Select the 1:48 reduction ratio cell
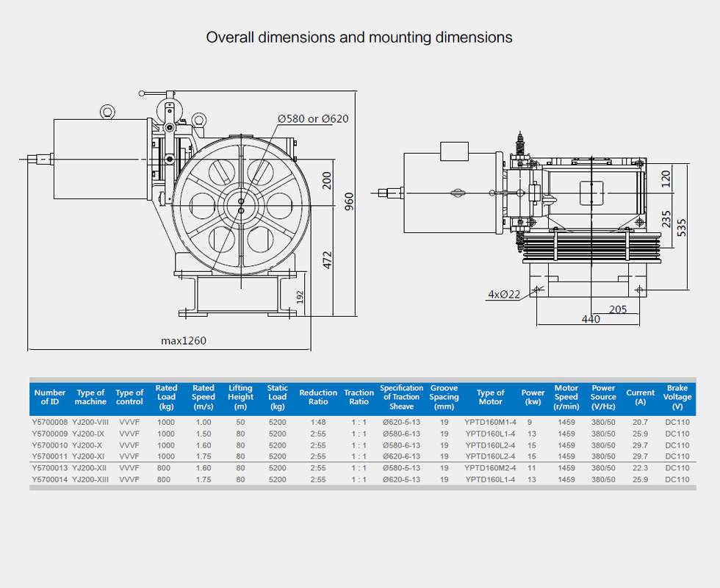Image resolution: width=720 pixels, height=588 pixels. pyautogui.click(x=318, y=423)
